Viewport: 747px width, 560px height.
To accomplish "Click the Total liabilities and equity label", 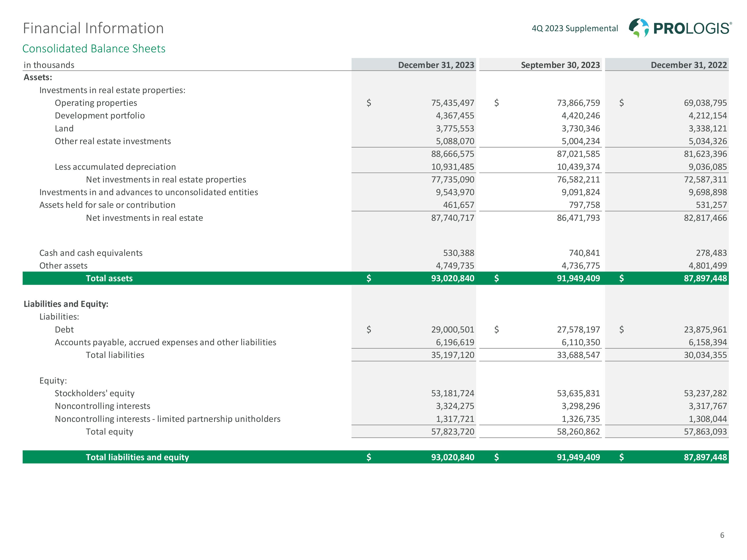I will tap(137, 457).
